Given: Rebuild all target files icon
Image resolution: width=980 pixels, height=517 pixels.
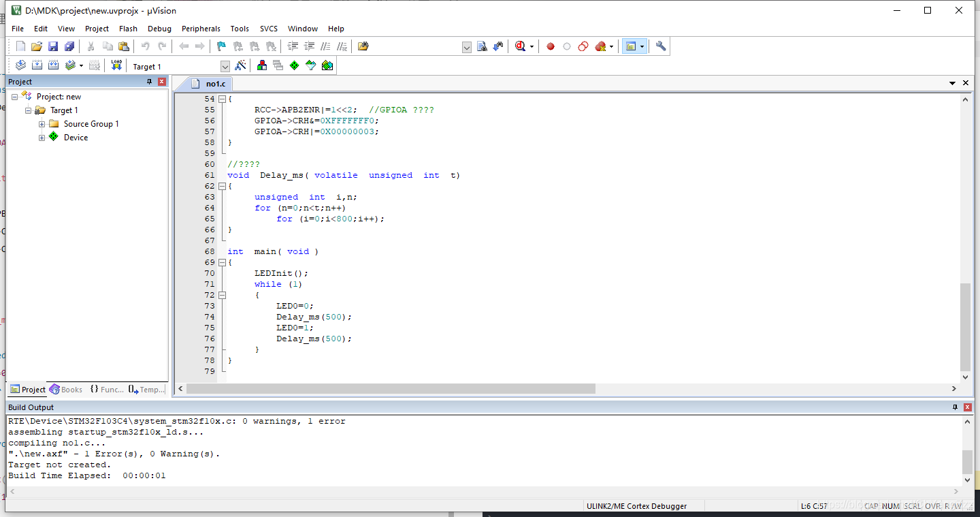Looking at the screenshot, I should (53, 65).
